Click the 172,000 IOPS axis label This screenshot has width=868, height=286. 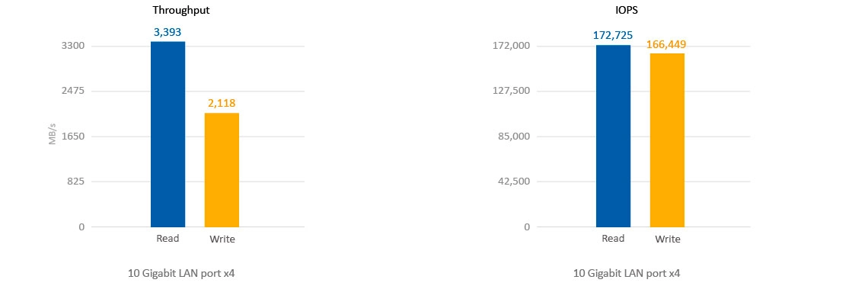point(512,46)
